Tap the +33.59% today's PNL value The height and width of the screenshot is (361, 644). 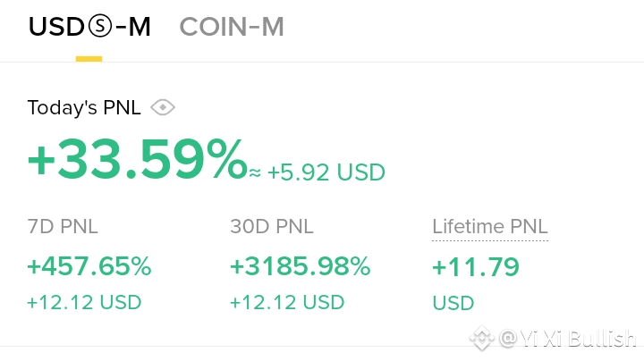pyautogui.click(x=136, y=159)
